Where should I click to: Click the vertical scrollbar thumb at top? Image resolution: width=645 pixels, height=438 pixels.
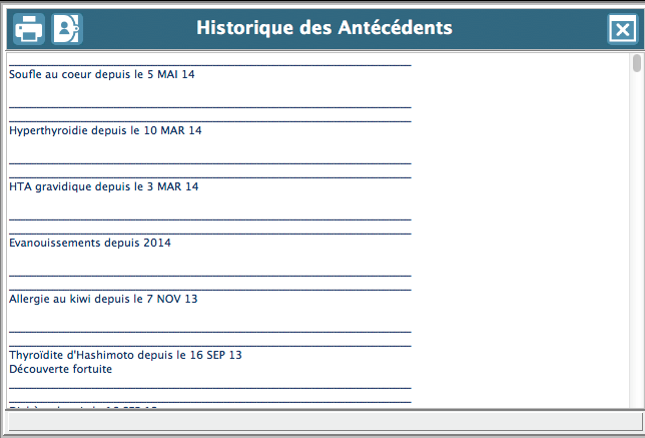[637, 64]
